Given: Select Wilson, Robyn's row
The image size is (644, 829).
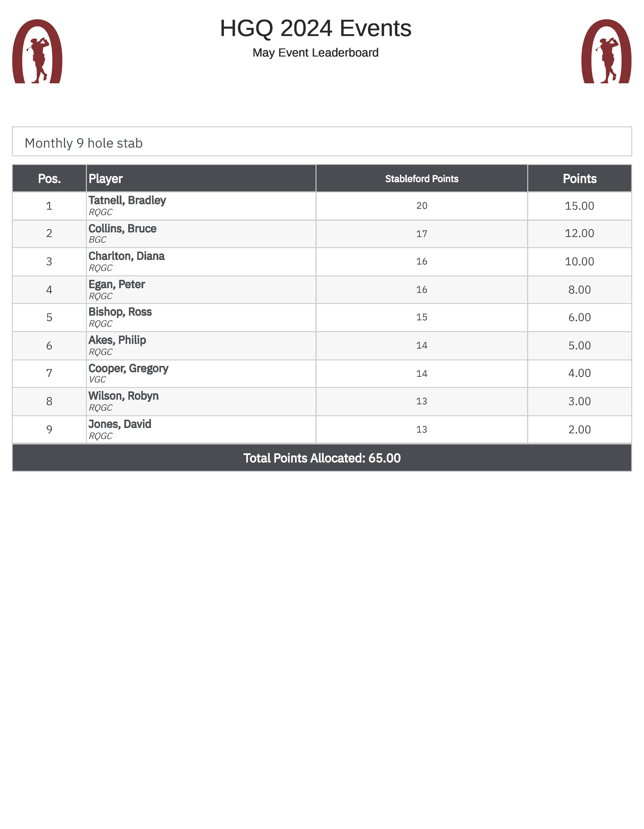Looking at the screenshot, I should tap(123, 396).
